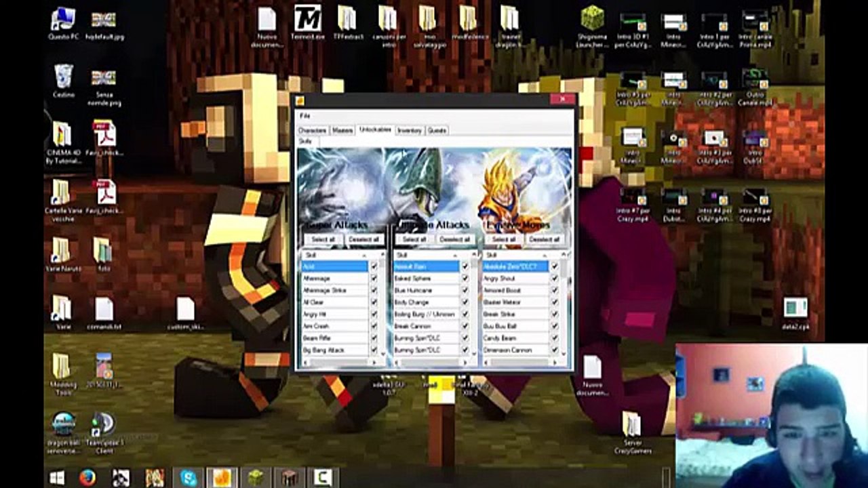Viewport: 868px width, 488px height.
Task: Select Arm Crash skill row
Action: pos(335,327)
